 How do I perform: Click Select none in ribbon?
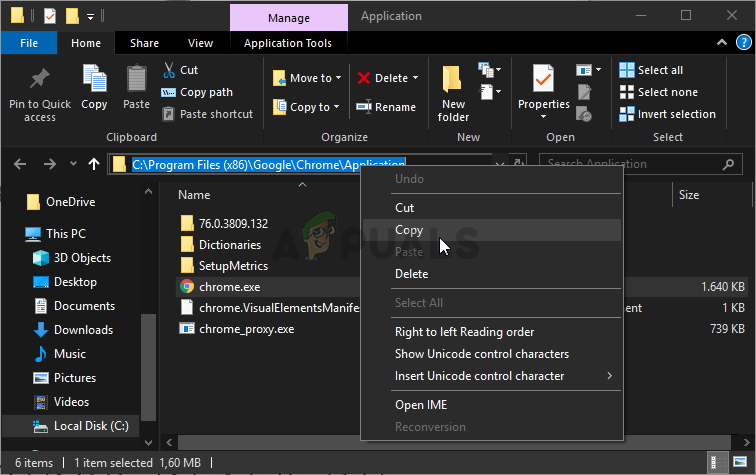click(659, 92)
